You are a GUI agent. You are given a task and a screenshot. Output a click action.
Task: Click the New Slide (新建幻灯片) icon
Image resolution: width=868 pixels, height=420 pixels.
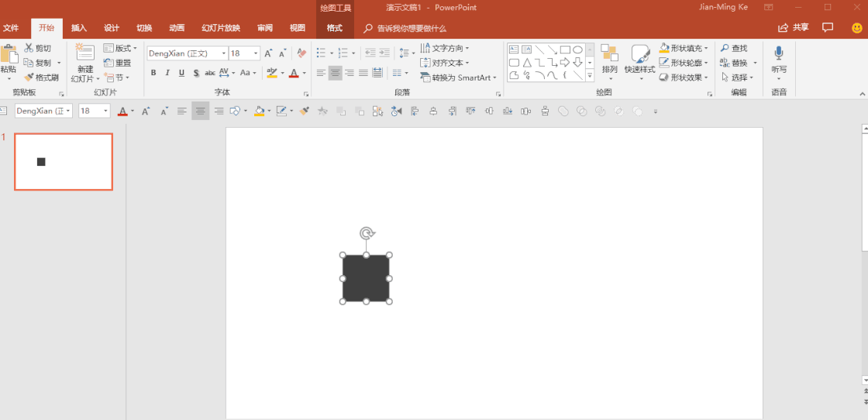click(x=84, y=53)
